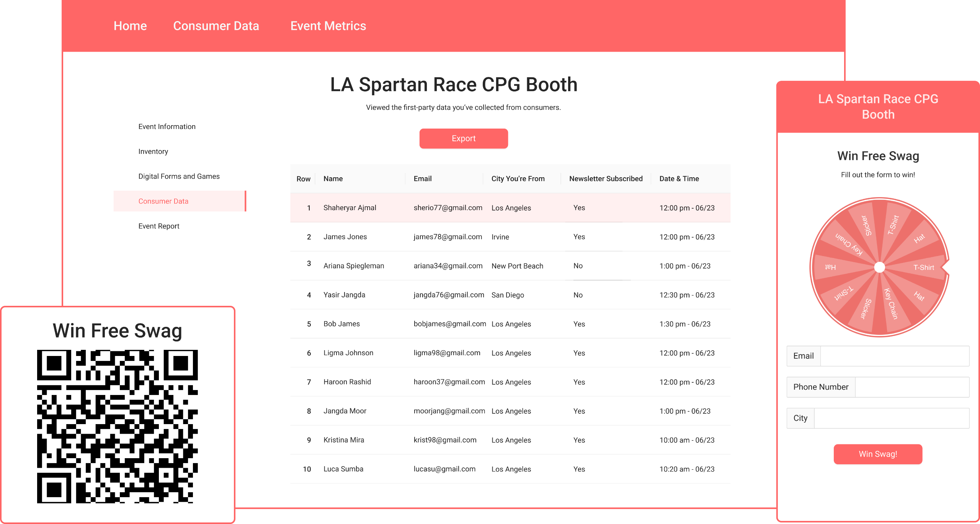This screenshot has height=524, width=980.
Task: Click the Win Free Swag QR code
Action: pos(117,426)
